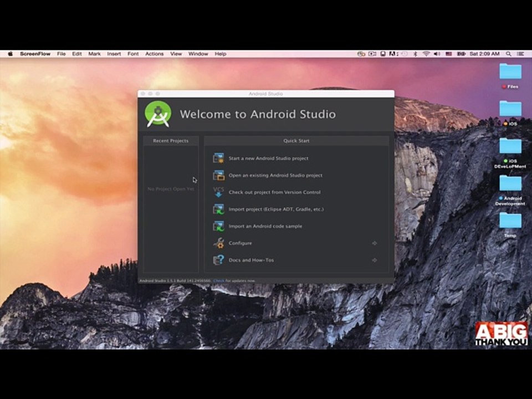Expand the Docs and How-Tos arrow
Viewport: 532px width, 399px height.
pyautogui.click(x=374, y=260)
